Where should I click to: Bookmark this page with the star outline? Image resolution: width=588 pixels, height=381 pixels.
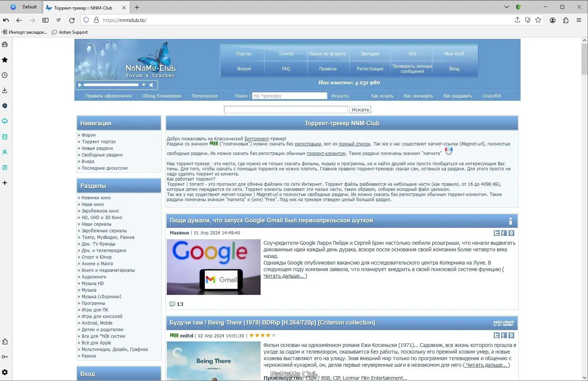[538, 20]
